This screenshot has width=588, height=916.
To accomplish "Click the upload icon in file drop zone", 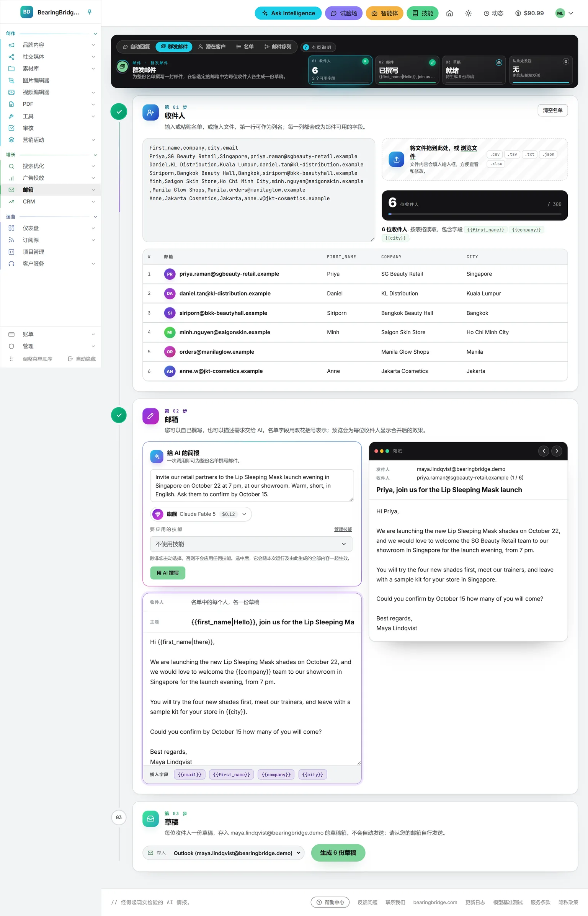I will pyautogui.click(x=396, y=159).
